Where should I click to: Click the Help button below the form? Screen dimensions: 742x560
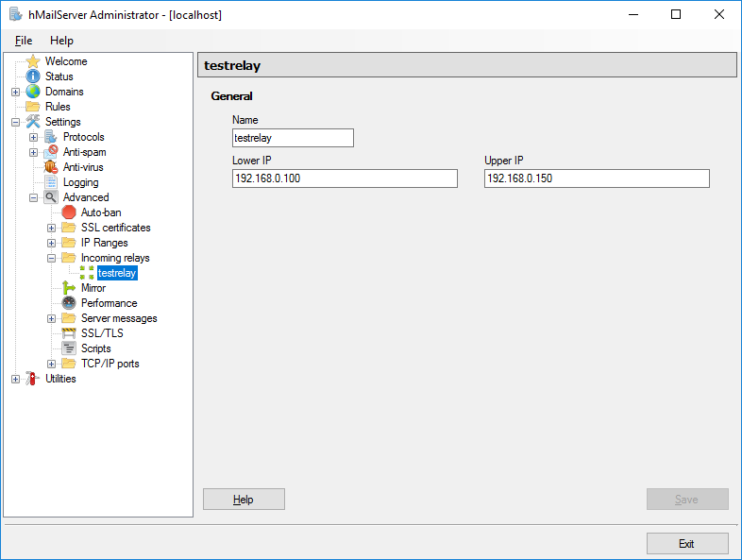pos(244,500)
